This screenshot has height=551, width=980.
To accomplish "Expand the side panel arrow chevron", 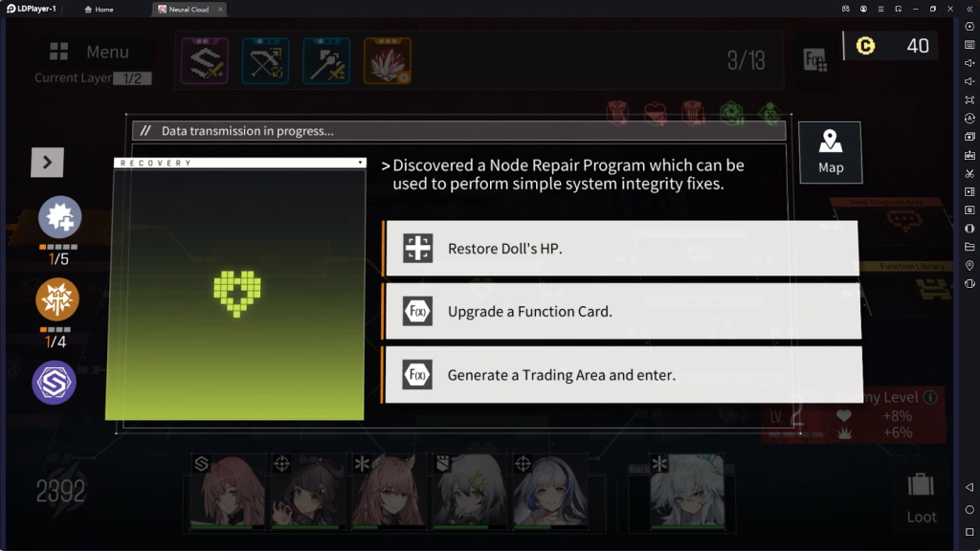I will [47, 163].
